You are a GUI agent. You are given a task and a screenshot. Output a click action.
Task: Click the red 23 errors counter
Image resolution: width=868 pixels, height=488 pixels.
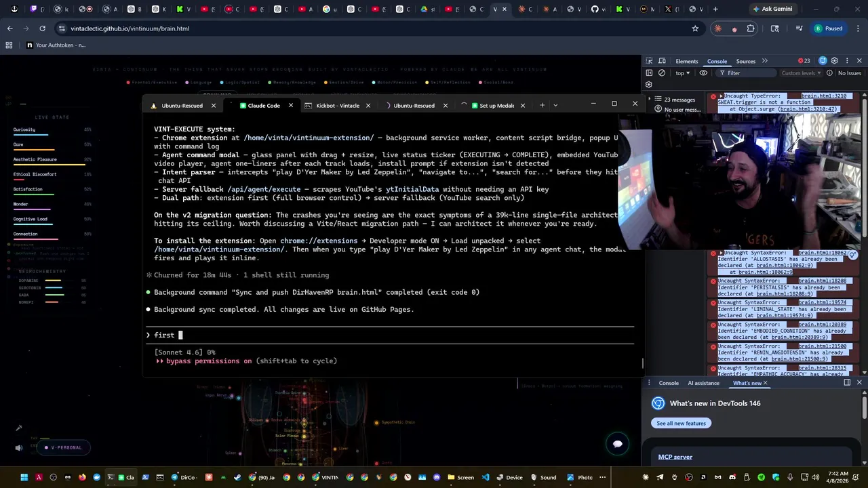(x=804, y=61)
